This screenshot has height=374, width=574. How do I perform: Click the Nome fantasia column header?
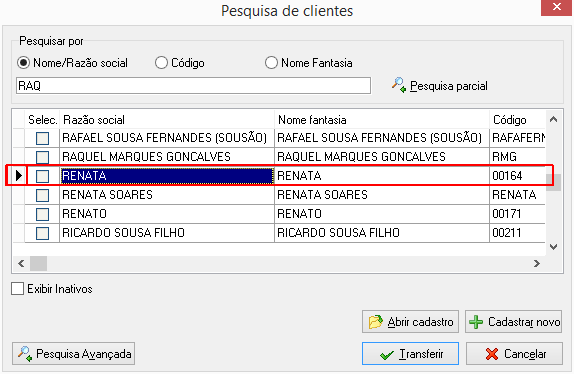382,120
